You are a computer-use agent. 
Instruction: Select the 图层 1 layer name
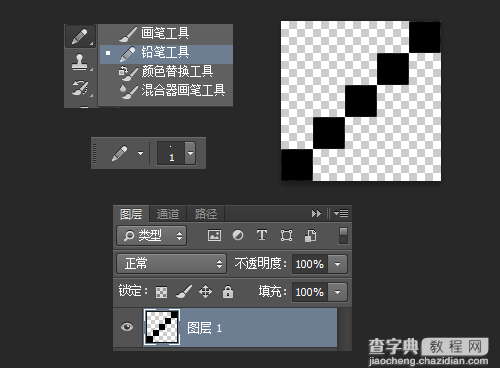pyautogui.click(x=204, y=328)
